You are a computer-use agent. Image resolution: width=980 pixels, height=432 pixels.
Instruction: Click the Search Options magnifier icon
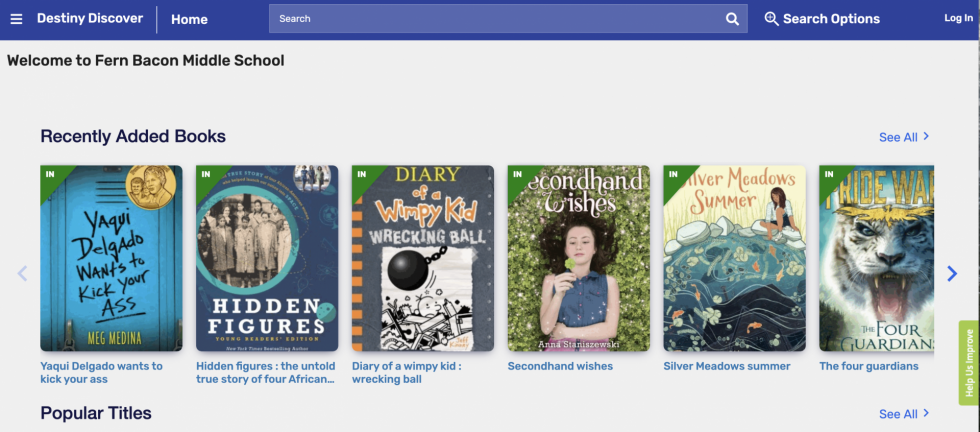(x=771, y=19)
